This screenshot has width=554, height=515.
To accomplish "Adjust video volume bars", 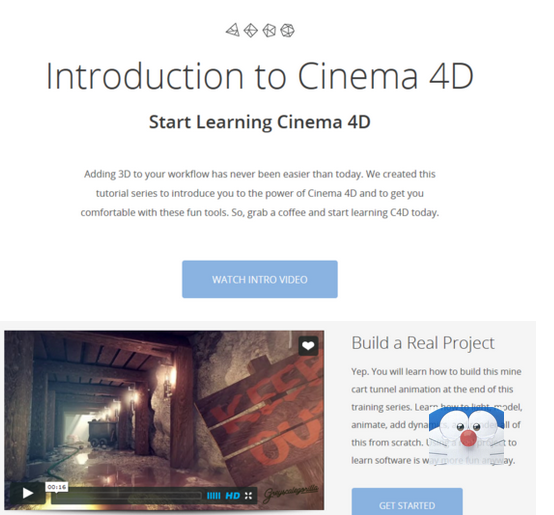I will 213,496.
